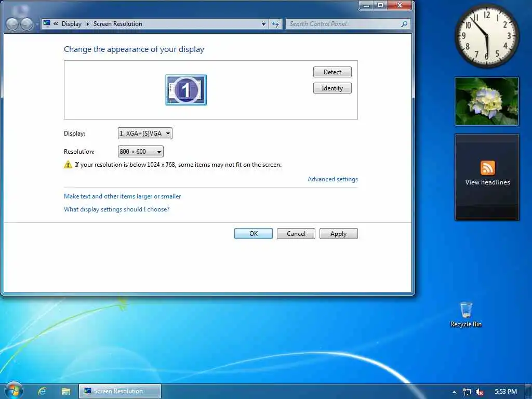Close the Screen Resolution window
The width and height of the screenshot is (532, 399).
click(400, 5)
